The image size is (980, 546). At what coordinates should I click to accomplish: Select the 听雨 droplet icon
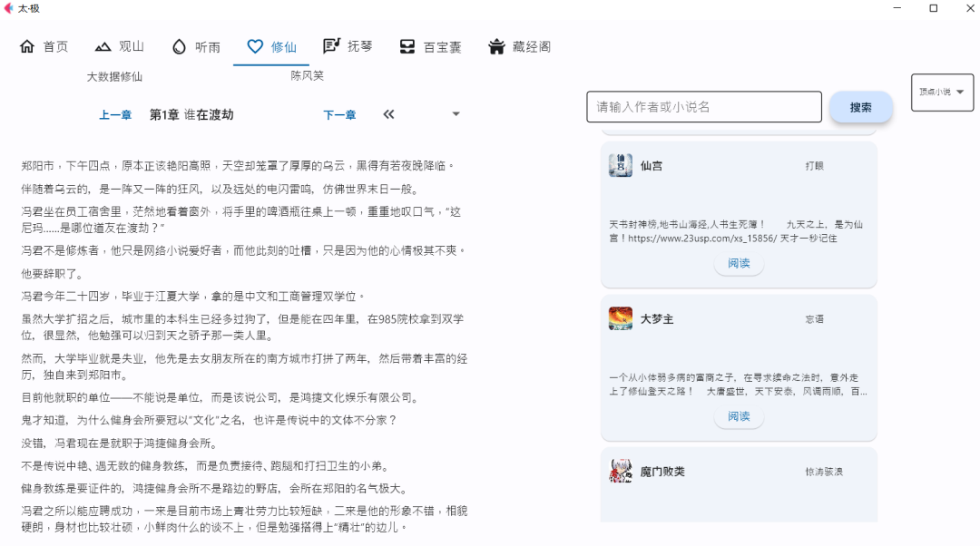point(178,45)
